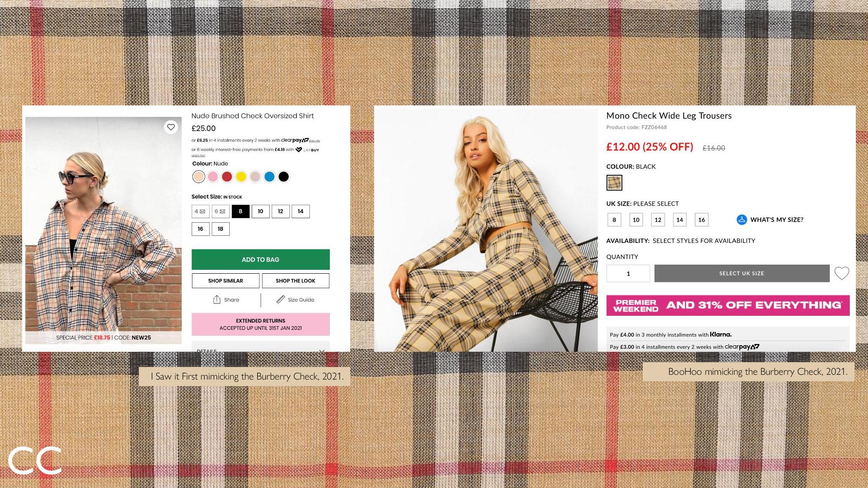Select UK size 12 for trousers
This screenshot has width=868, height=488.
point(658,220)
